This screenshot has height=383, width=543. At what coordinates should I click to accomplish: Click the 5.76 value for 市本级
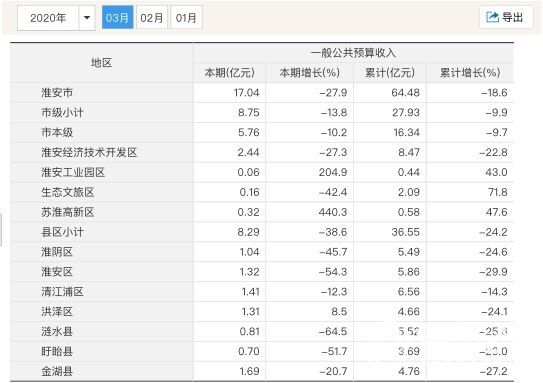(249, 133)
